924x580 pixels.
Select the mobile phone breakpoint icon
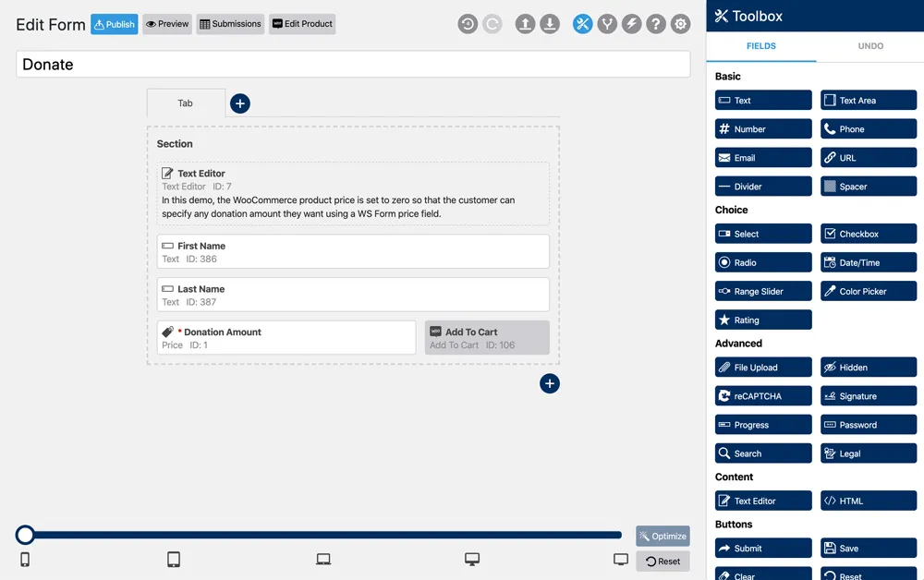coord(25,560)
